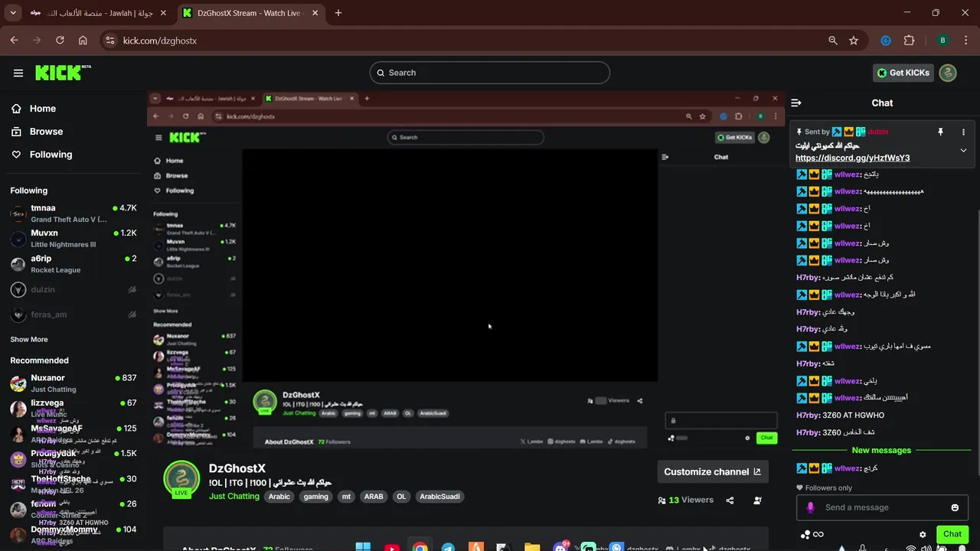The width and height of the screenshot is (980, 551).
Task: Open the tab search dropdown arrow
Action: [13, 13]
